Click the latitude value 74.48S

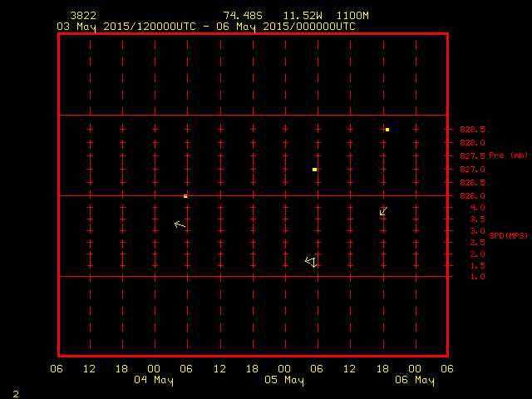click(x=243, y=16)
